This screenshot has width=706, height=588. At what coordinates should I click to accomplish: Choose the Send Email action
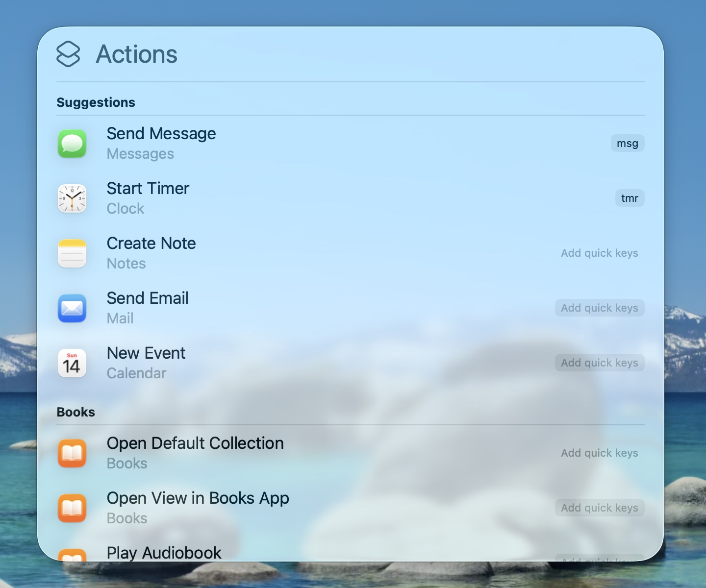tap(351, 308)
